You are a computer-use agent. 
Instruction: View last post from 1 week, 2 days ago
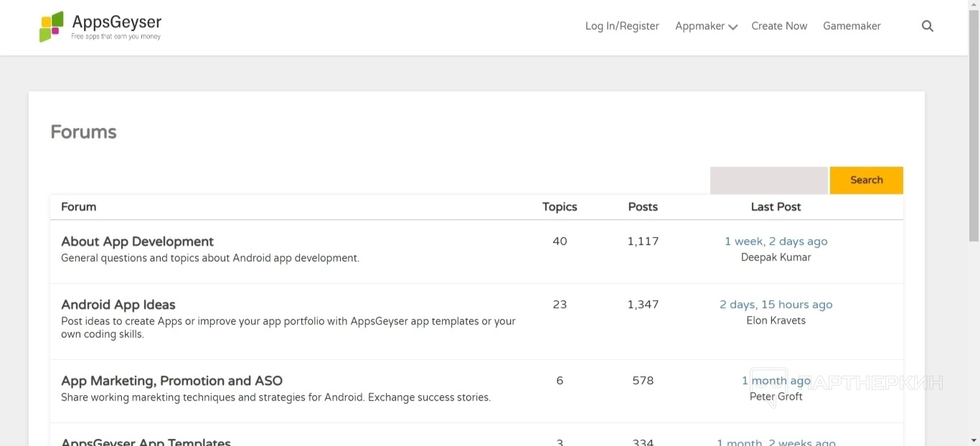(x=776, y=241)
